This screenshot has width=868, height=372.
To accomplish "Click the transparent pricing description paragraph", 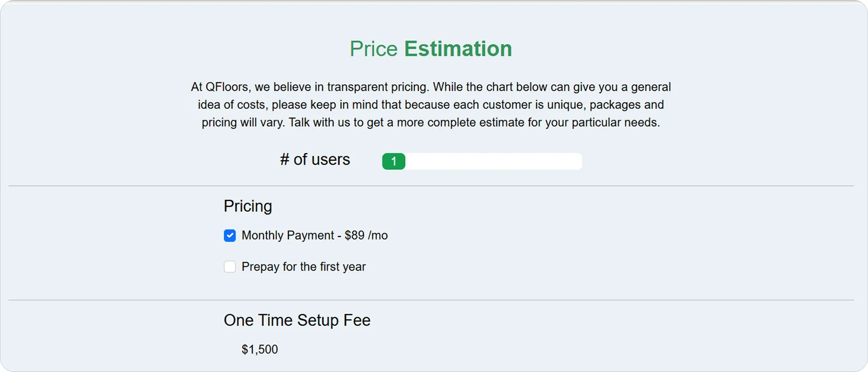I will (x=430, y=104).
